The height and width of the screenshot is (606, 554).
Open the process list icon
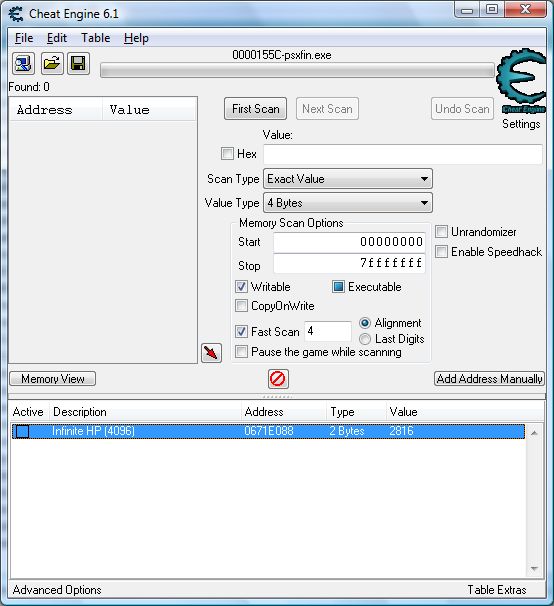(x=24, y=63)
